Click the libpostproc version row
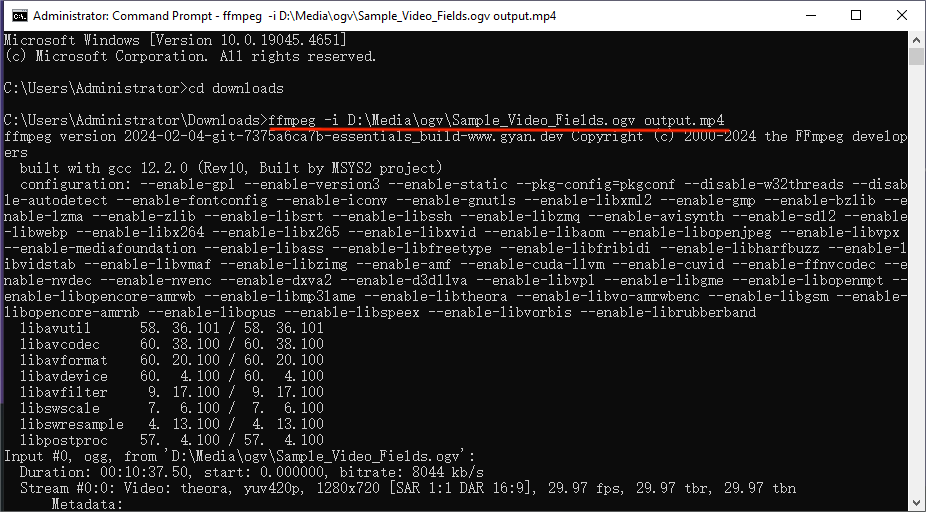Viewport: 926px width, 512px height. coord(172,440)
